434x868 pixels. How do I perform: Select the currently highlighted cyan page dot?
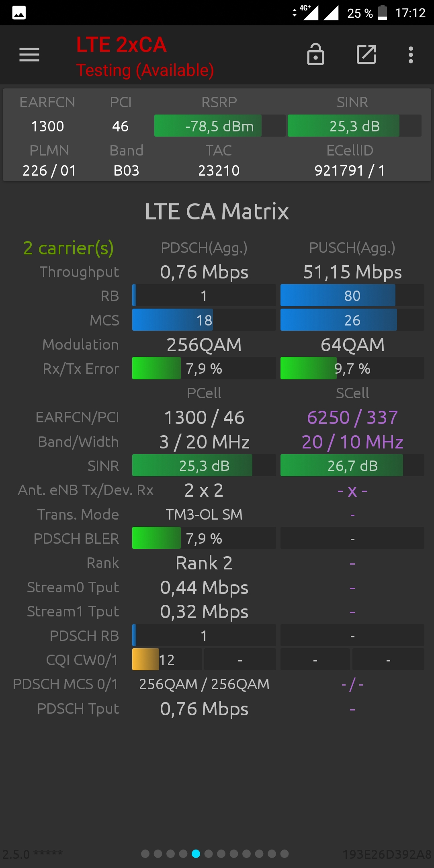(x=196, y=854)
